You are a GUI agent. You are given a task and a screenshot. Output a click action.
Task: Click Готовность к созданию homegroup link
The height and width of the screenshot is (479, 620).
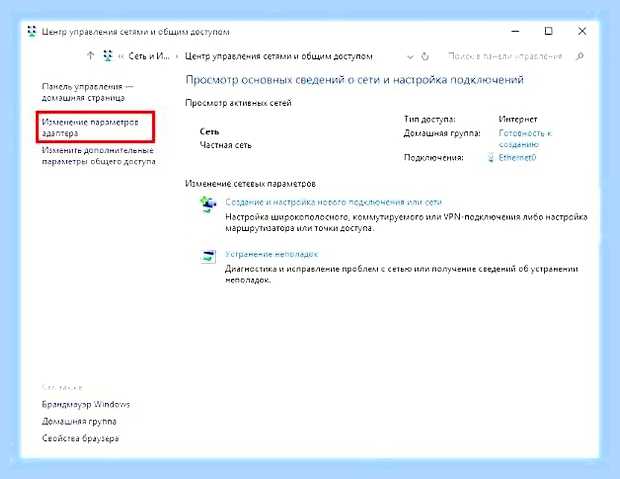(x=525, y=138)
